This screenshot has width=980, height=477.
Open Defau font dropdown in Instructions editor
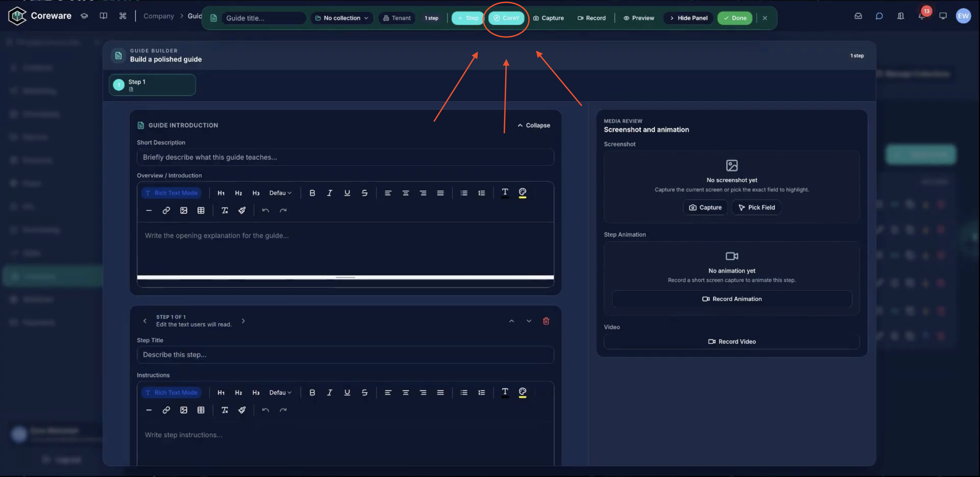(280, 393)
